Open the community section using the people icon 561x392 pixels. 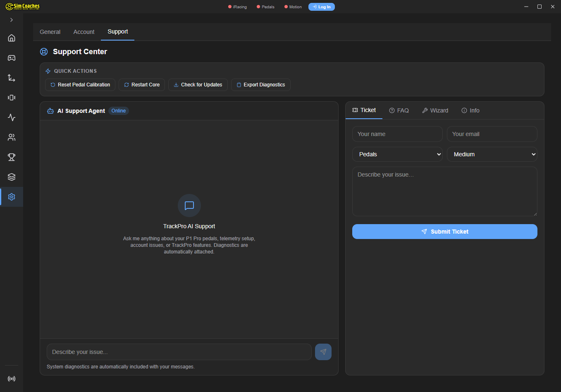click(x=11, y=137)
